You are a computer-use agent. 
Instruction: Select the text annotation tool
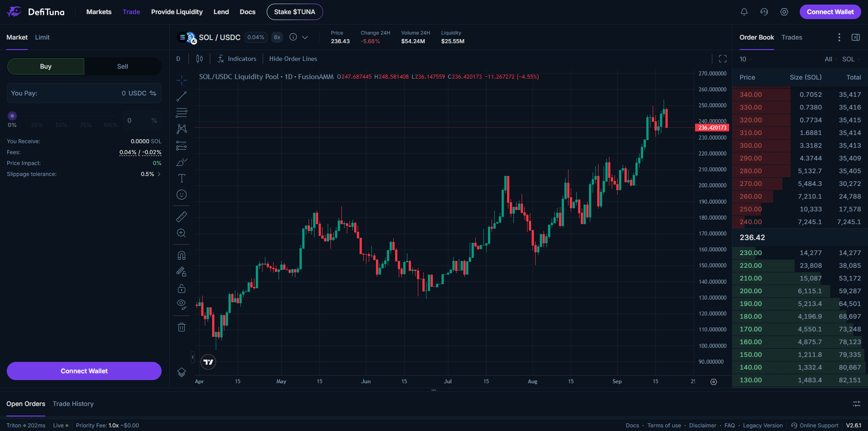point(182,178)
